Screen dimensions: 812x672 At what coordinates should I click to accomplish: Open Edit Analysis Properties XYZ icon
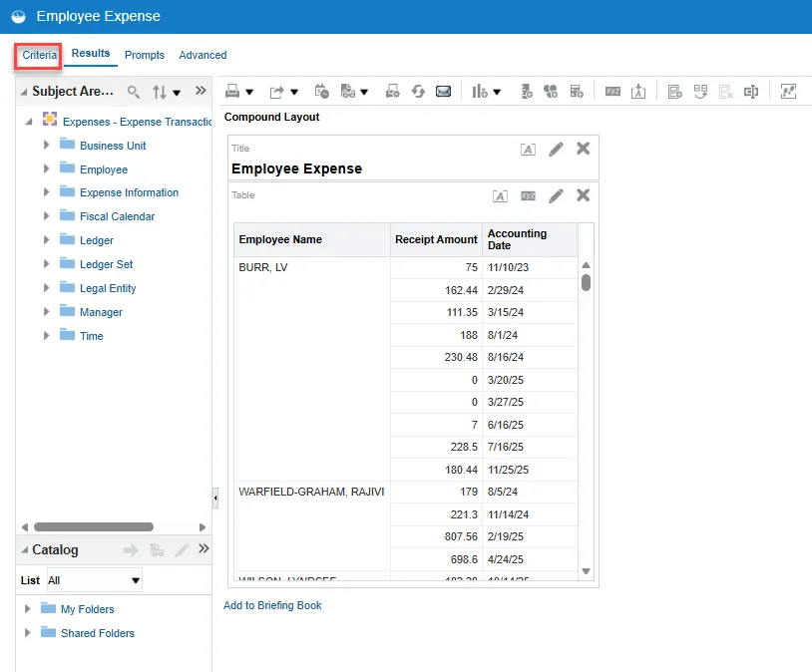coord(613,92)
